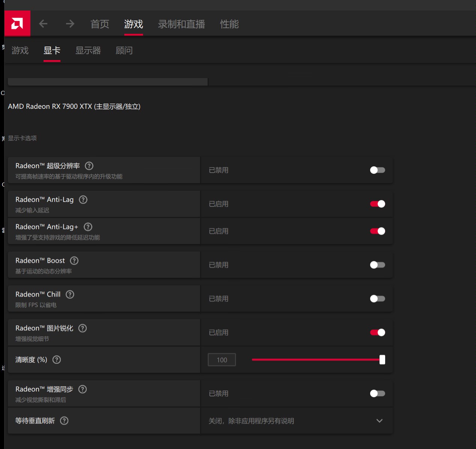Open help icon next to Radeon 增强同步
Screen dimensions: 476x449
pos(83,389)
